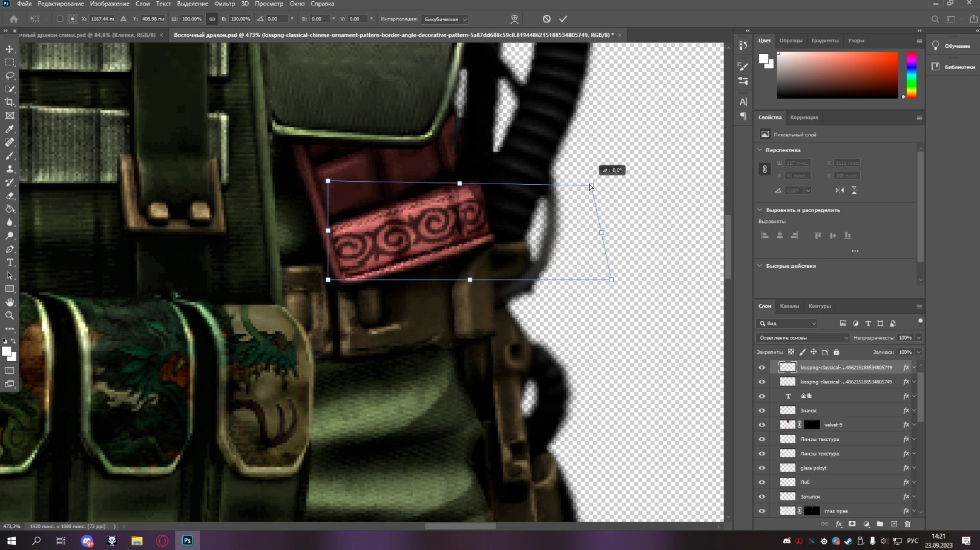This screenshot has width=980, height=550.
Task: Hide the глаз прав layer
Action: pos(761,511)
